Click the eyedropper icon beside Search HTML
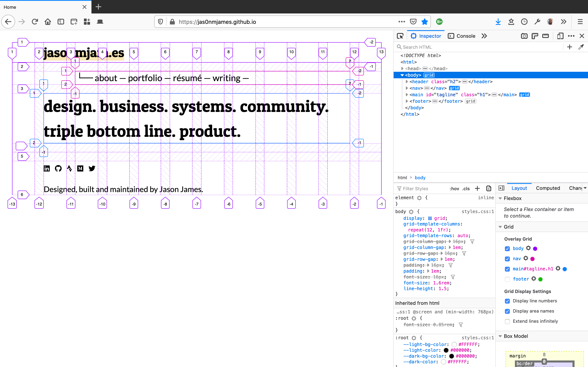This screenshot has height=367, width=588. click(581, 47)
